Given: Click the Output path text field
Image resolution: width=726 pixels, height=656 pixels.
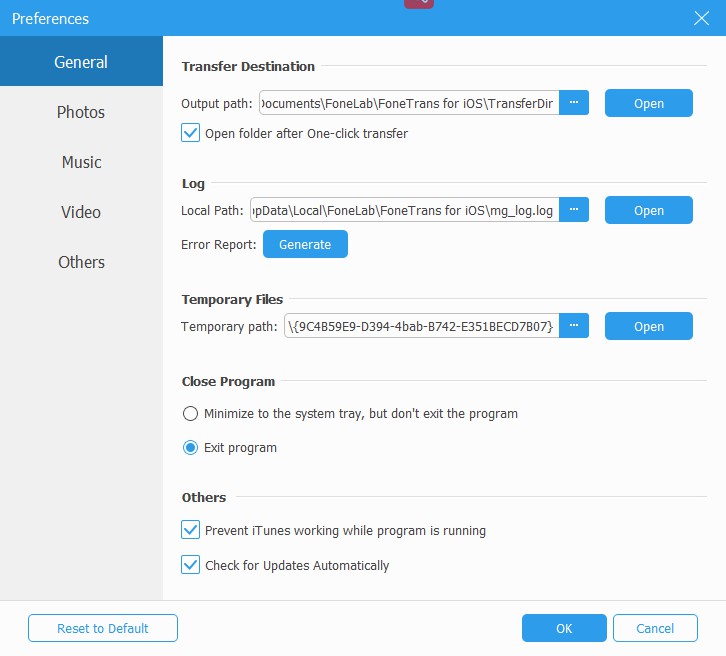Looking at the screenshot, I should (409, 103).
